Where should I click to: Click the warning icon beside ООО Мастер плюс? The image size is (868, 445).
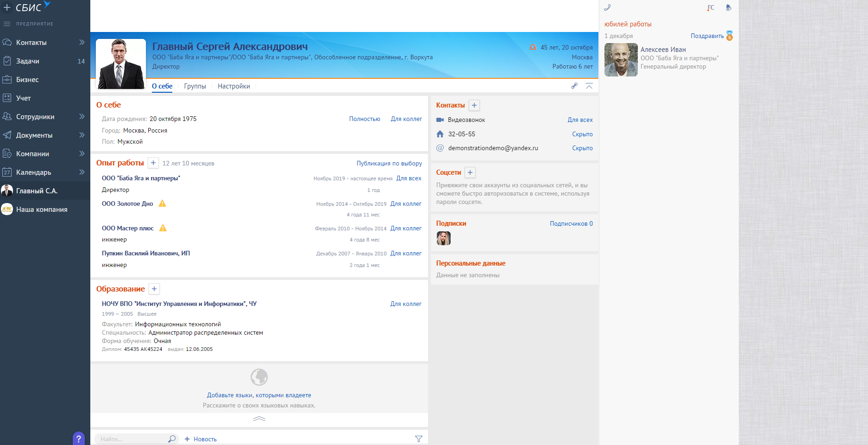point(163,228)
